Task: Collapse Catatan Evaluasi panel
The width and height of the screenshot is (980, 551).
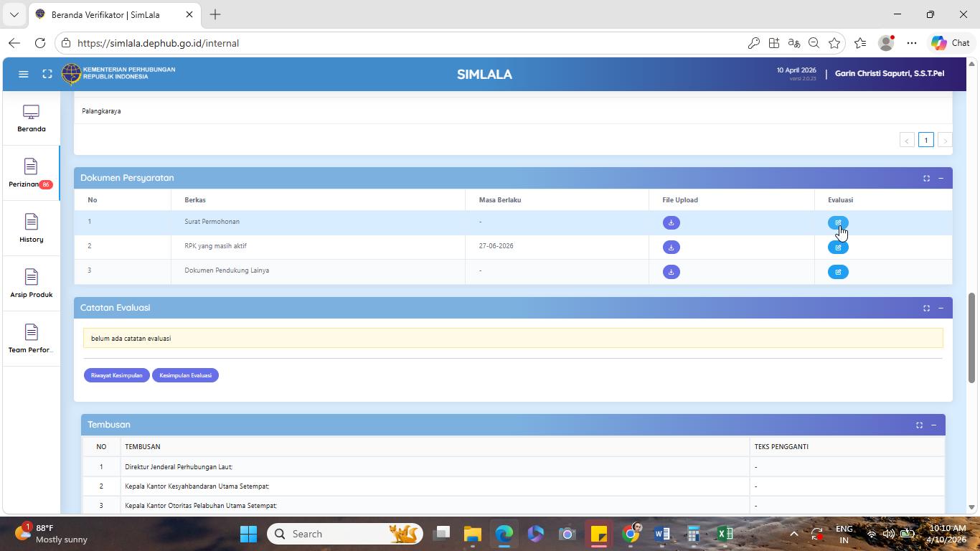Action: (941, 308)
